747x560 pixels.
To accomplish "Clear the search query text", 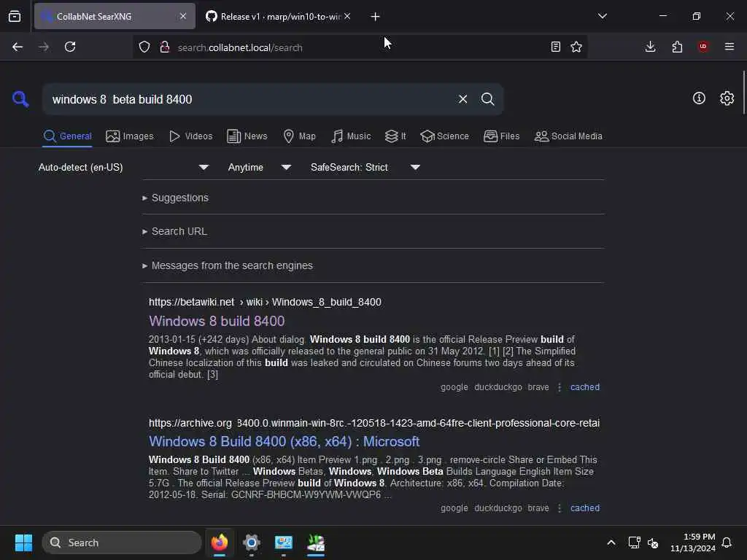I will pyautogui.click(x=462, y=99).
